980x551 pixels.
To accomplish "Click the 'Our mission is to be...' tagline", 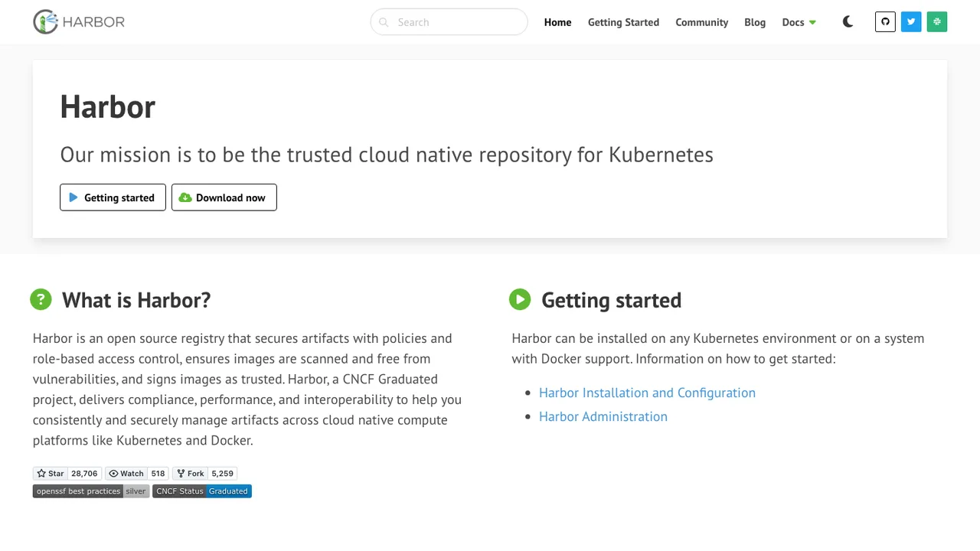I will tap(387, 155).
